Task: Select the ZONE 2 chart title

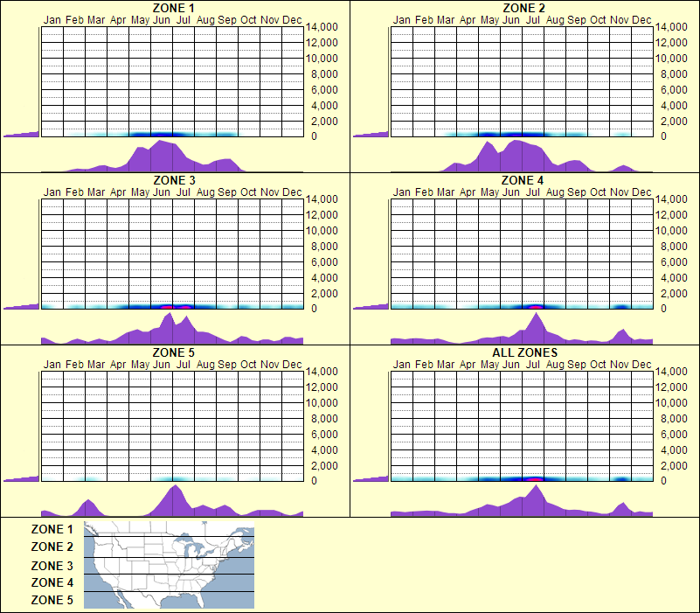Action: pos(523,8)
